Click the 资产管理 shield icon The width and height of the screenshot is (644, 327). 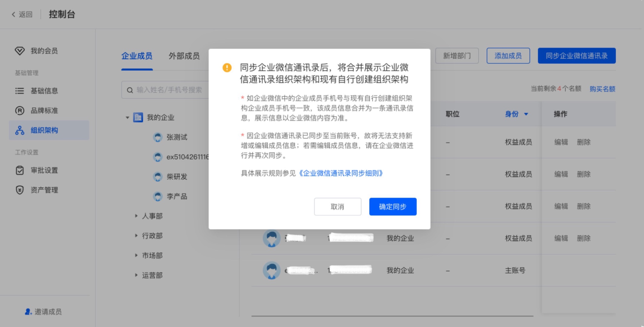[x=20, y=190]
